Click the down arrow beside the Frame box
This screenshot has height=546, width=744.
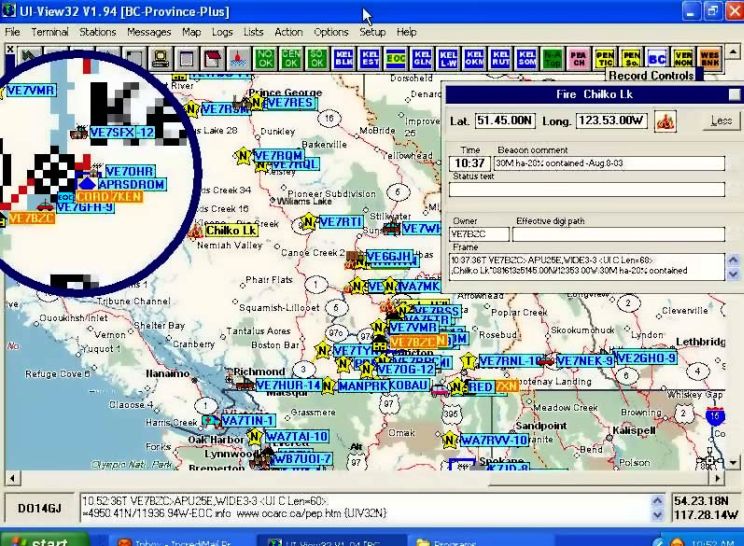(733, 274)
